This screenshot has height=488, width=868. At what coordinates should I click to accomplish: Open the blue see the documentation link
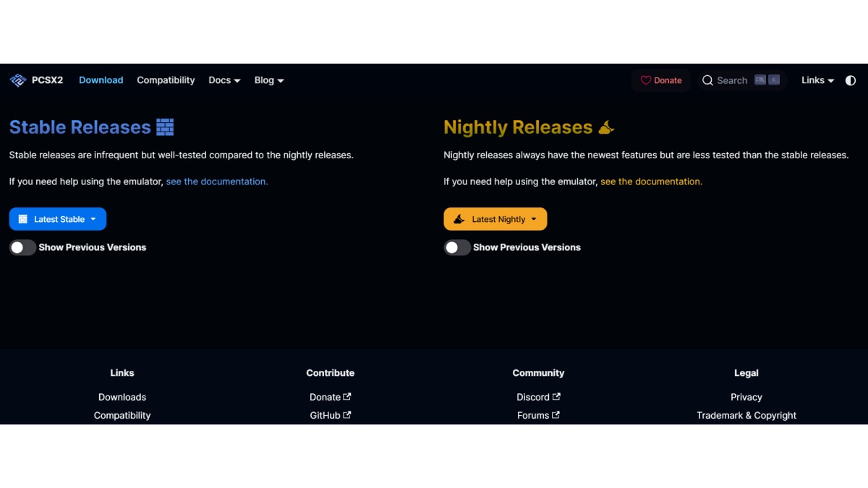[217, 181]
